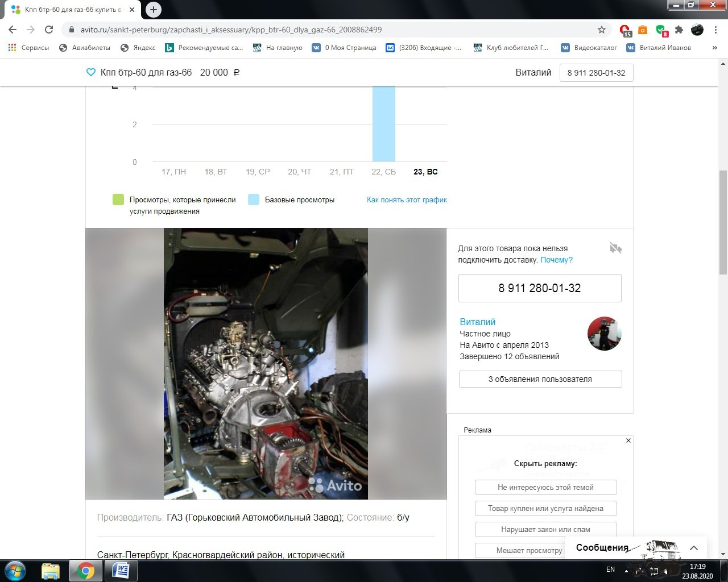Screen dimensions: 728x582
Task: View site info via the lock icon
Action: click(72, 30)
